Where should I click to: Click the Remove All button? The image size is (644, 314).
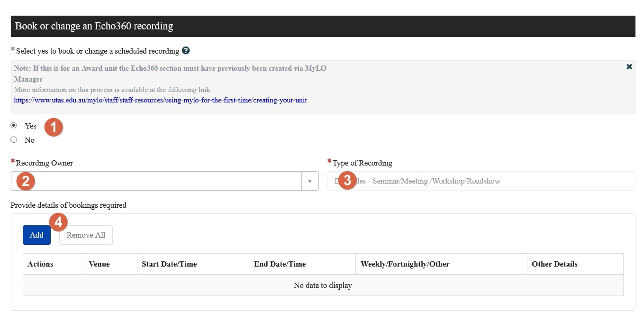[x=86, y=235]
